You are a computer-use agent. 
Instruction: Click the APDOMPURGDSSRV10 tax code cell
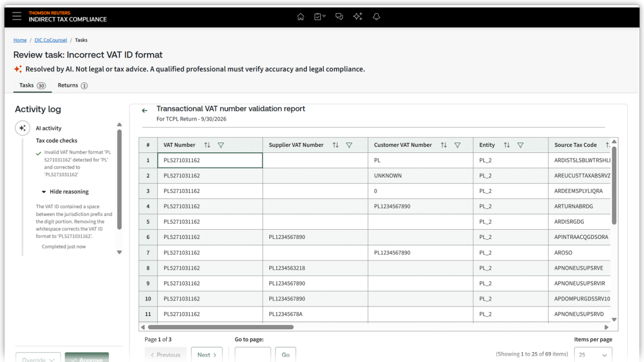click(581, 299)
